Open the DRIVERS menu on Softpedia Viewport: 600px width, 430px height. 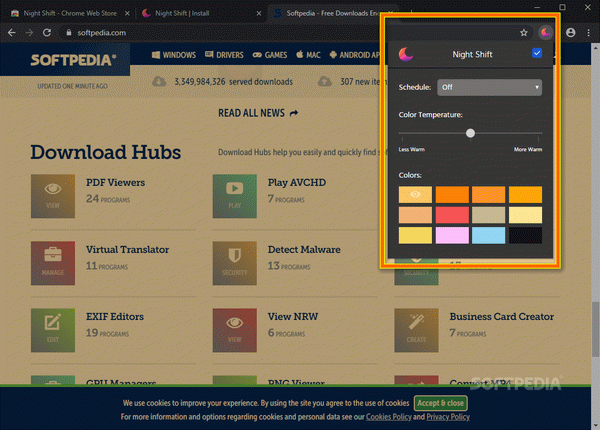point(224,55)
